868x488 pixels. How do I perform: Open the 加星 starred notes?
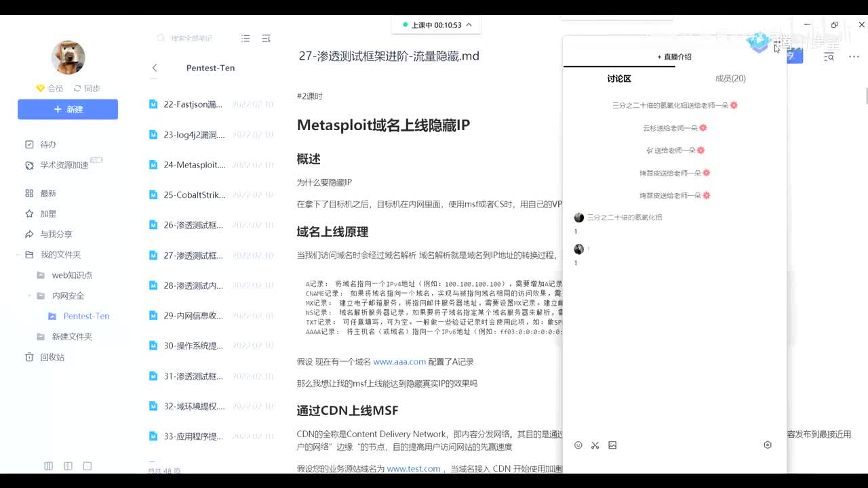tap(41, 213)
